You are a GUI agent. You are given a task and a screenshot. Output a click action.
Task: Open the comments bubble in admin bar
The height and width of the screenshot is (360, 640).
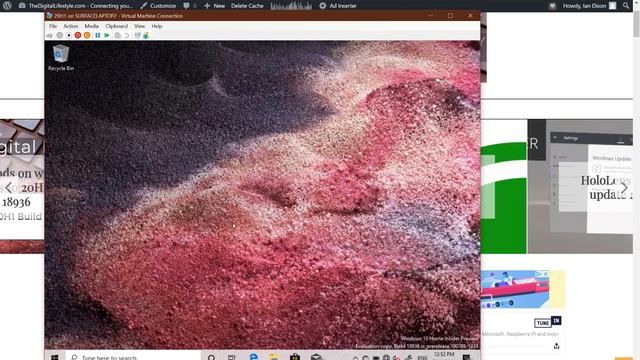click(189, 6)
